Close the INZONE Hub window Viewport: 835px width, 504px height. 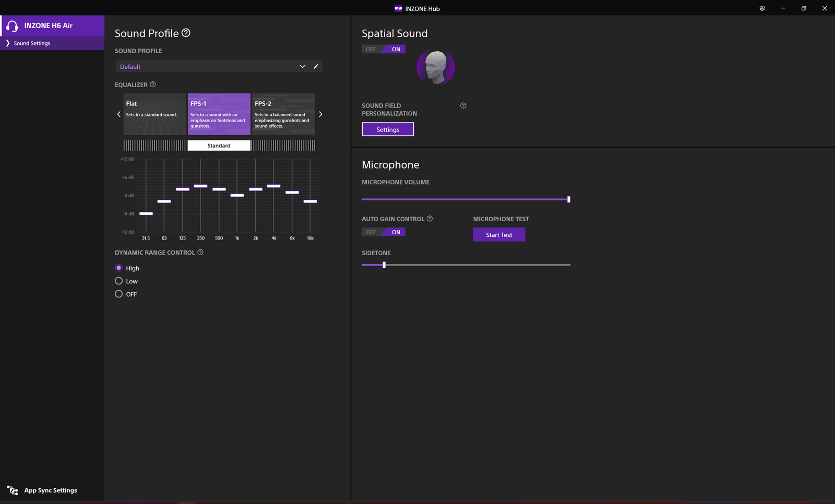[x=825, y=8]
